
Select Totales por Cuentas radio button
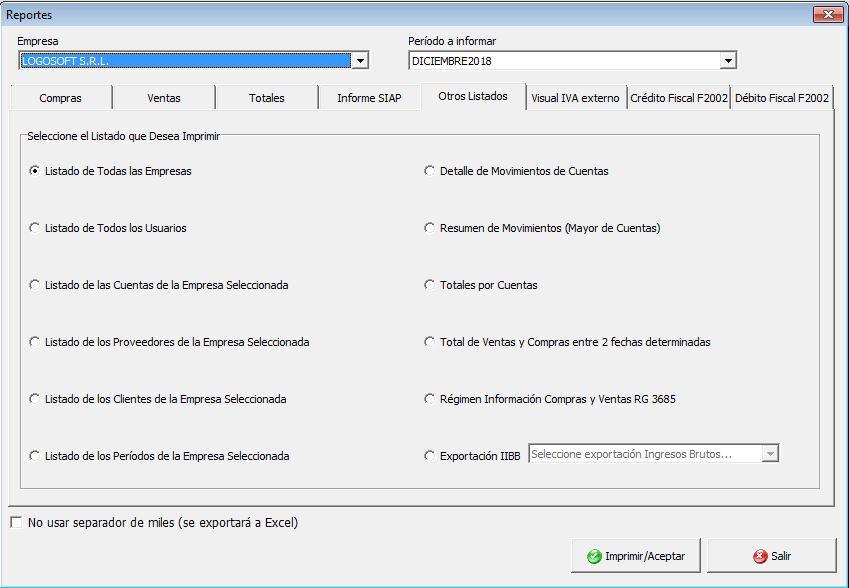tap(430, 285)
